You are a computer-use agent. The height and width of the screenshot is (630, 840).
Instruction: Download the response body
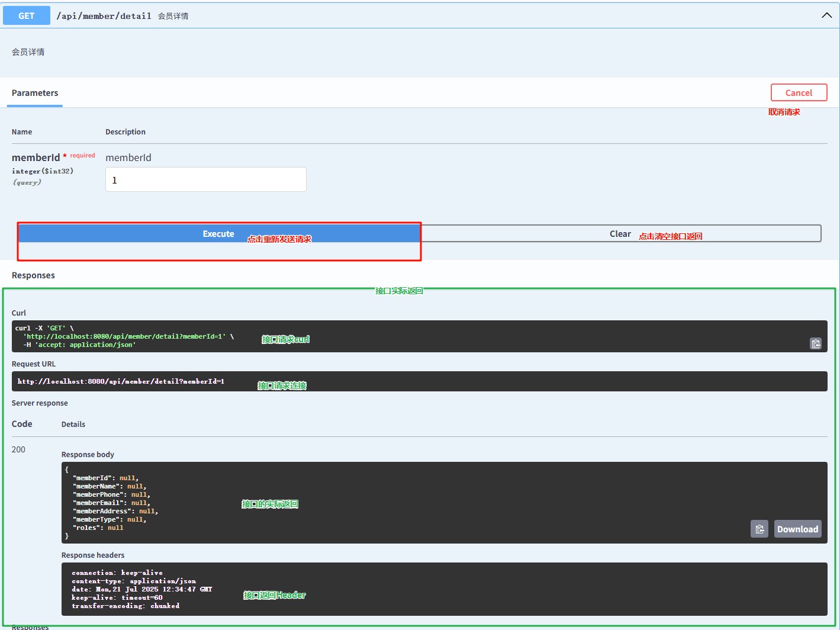tap(797, 529)
